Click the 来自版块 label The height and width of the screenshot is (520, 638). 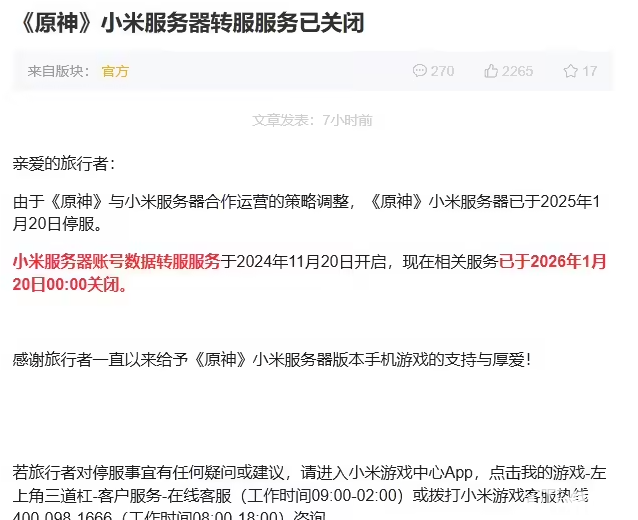[x=58, y=71]
